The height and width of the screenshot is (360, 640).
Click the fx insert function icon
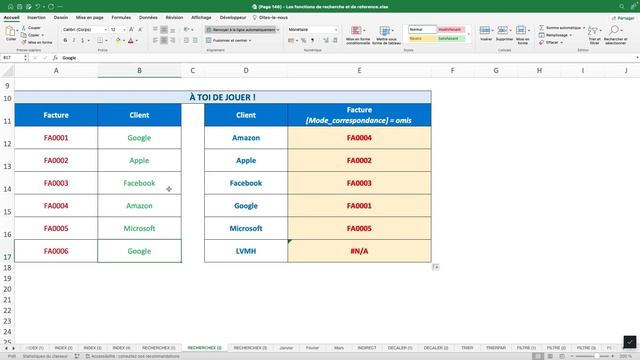(x=55, y=58)
